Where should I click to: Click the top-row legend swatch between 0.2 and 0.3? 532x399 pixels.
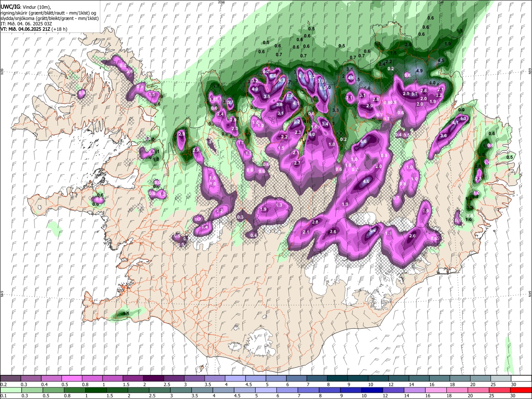[10, 379]
